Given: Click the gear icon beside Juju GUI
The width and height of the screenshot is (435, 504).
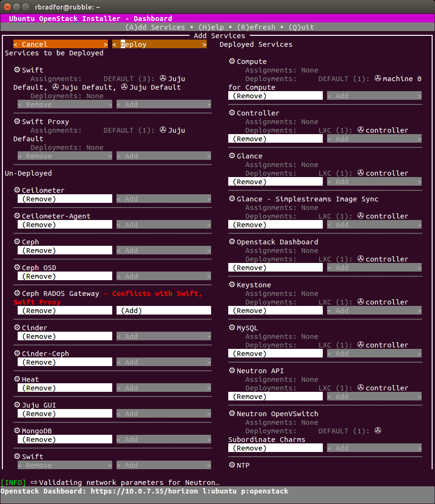Looking at the screenshot, I should [17, 405].
